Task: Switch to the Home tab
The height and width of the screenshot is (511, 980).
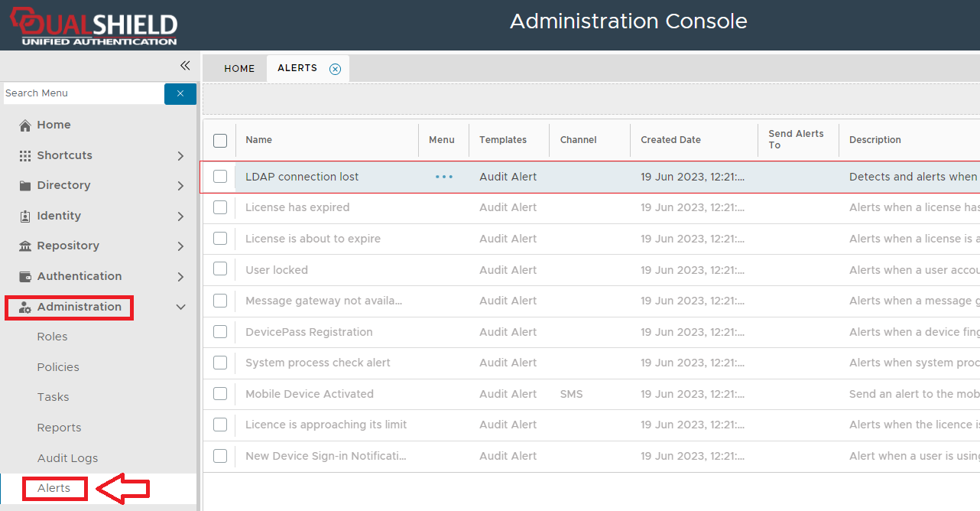Action: pos(239,69)
